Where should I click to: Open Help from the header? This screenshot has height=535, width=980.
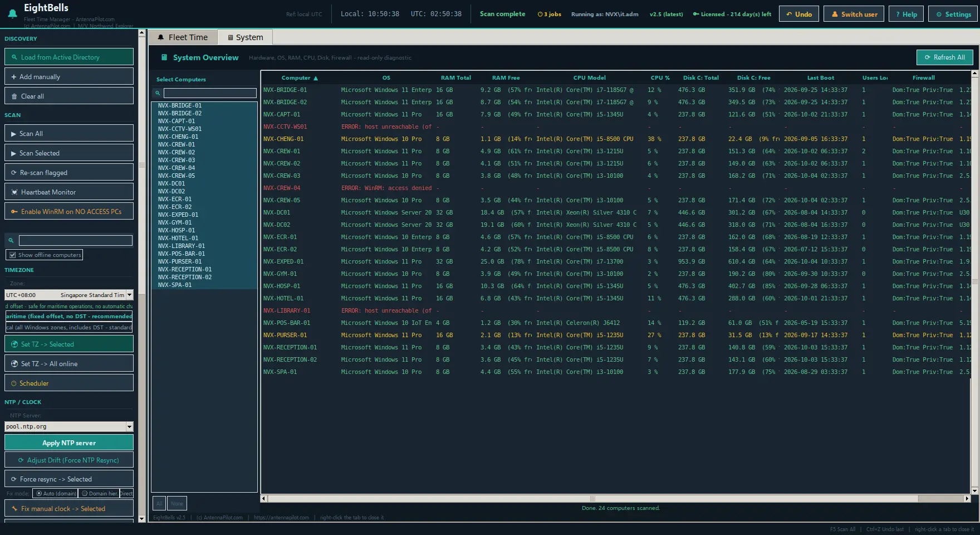click(906, 14)
